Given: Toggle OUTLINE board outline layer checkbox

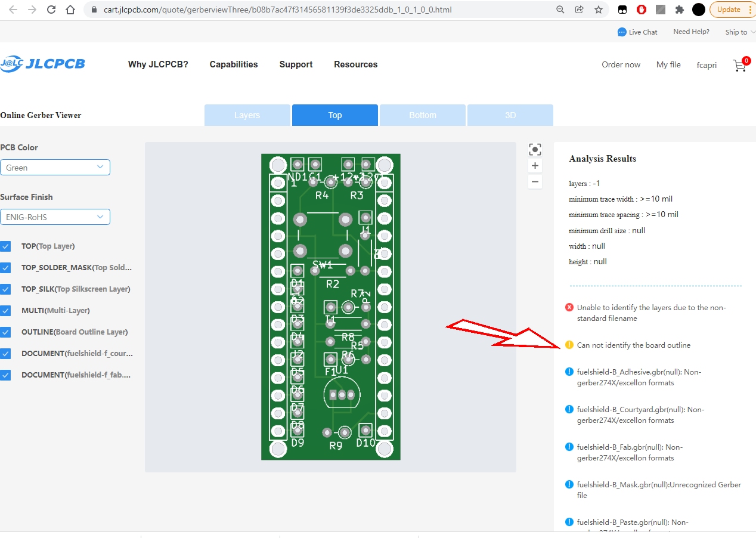Looking at the screenshot, I should pos(5,332).
